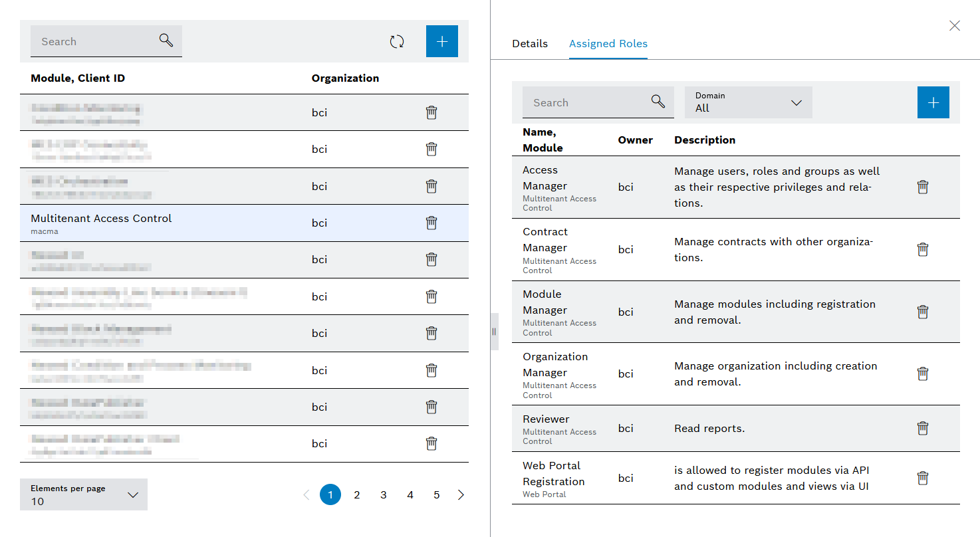The width and height of the screenshot is (980, 537).
Task: Delete the Organization Manager role
Action: [923, 374]
